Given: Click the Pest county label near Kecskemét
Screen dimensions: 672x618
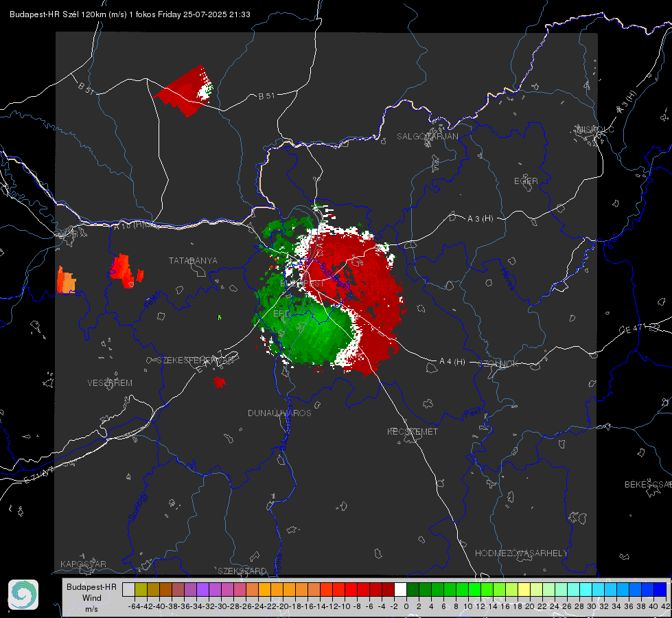Looking at the screenshot, I should pos(472,413).
